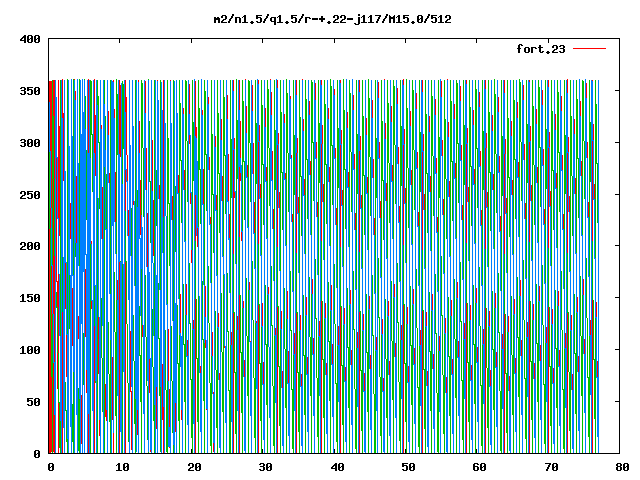Click x-axis label 10
The width and height of the screenshot is (640, 480).
point(122,467)
